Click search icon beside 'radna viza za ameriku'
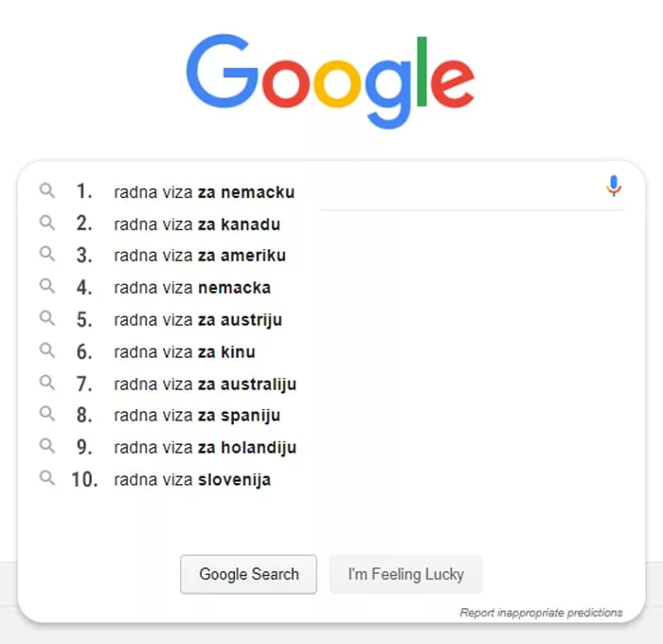Image resolution: width=663 pixels, height=644 pixels. [x=47, y=255]
